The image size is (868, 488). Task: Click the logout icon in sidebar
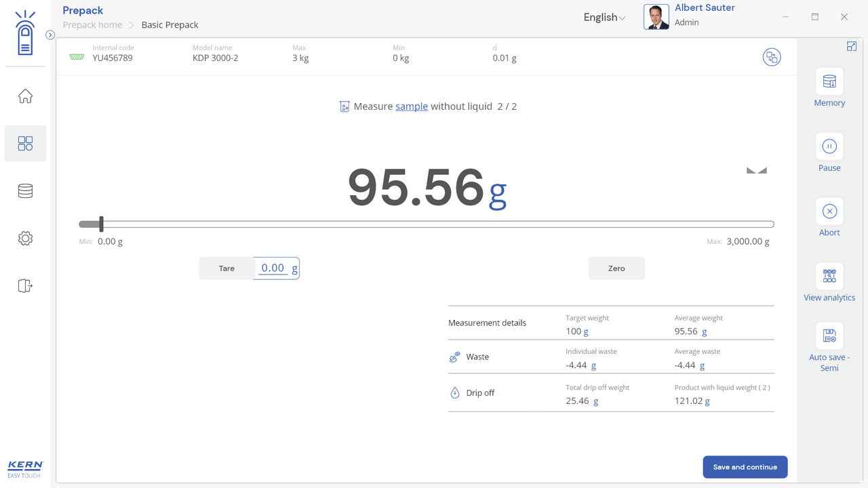point(25,286)
